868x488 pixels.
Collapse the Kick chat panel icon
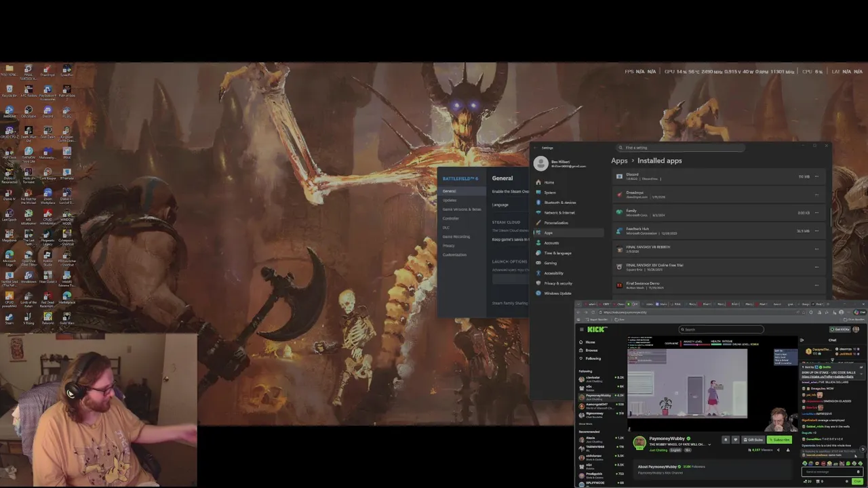pyautogui.click(x=802, y=340)
